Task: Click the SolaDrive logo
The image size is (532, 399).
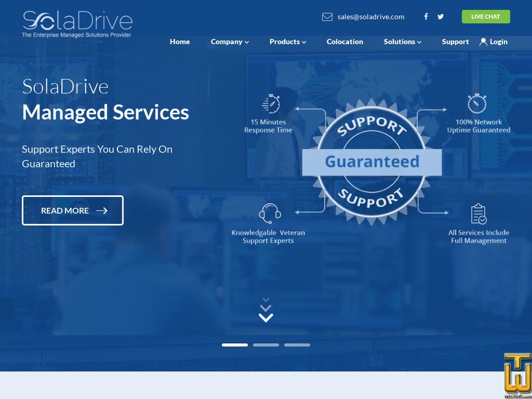Action: pos(77,24)
